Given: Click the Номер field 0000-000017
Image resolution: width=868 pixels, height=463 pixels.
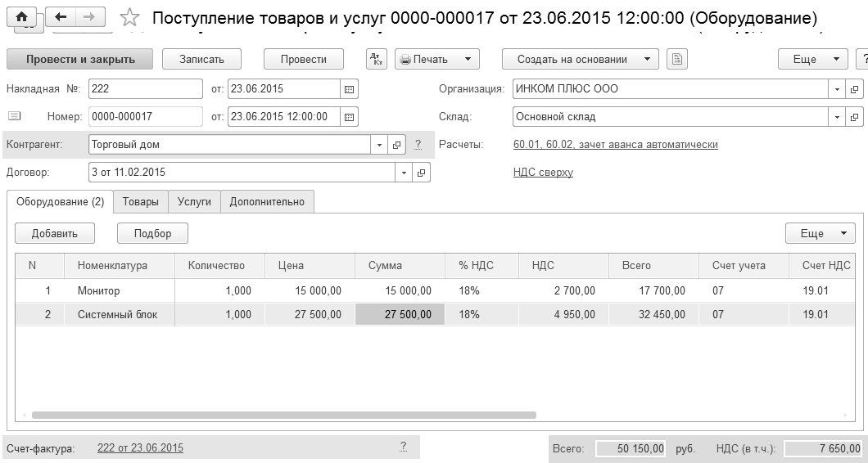Looking at the screenshot, I should [x=146, y=117].
